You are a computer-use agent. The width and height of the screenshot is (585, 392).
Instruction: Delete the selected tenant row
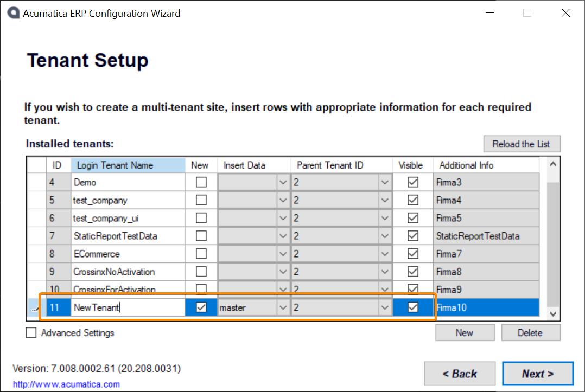tap(530, 333)
